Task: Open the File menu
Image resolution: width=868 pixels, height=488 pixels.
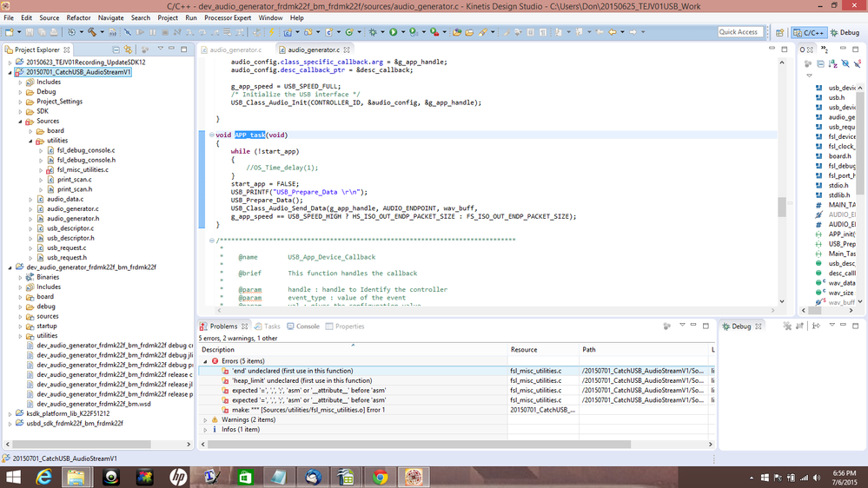Action: pos(9,17)
